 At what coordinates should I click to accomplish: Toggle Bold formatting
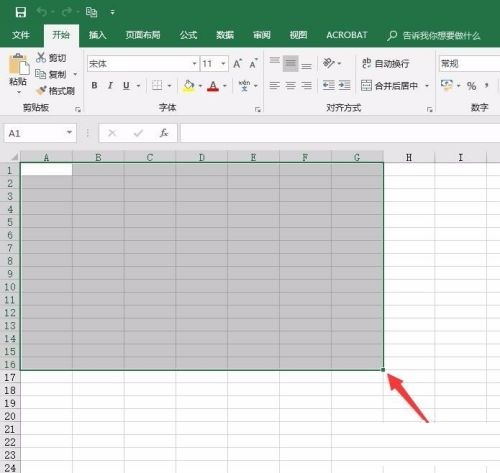coord(94,85)
